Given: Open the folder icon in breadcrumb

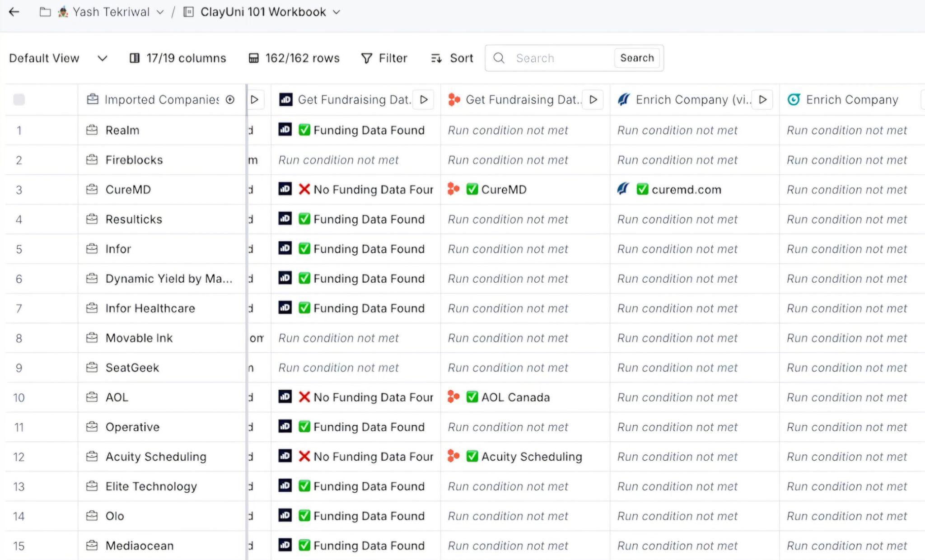Looking at the screenshot, I should tap(45, 12).
